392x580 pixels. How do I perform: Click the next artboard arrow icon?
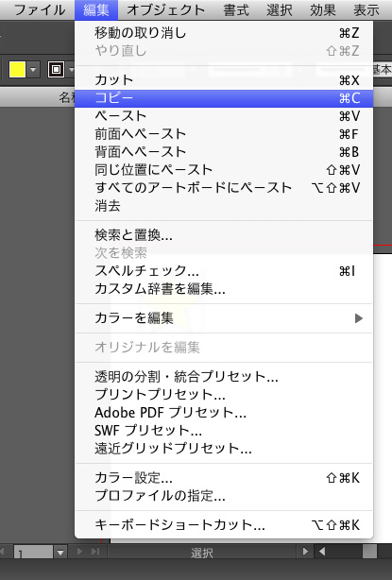[79, 552]
